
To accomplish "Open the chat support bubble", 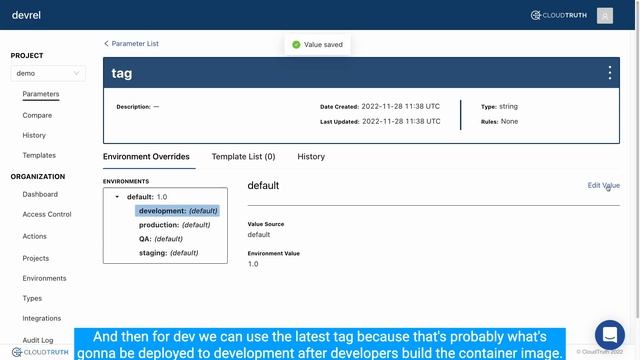I will (609, 335).
